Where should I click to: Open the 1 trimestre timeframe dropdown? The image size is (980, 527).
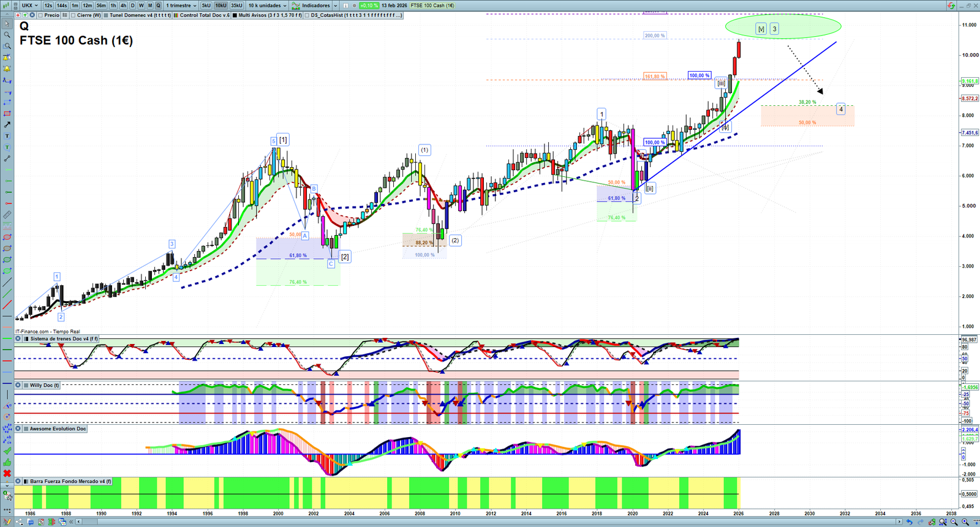tap(181, 6)
